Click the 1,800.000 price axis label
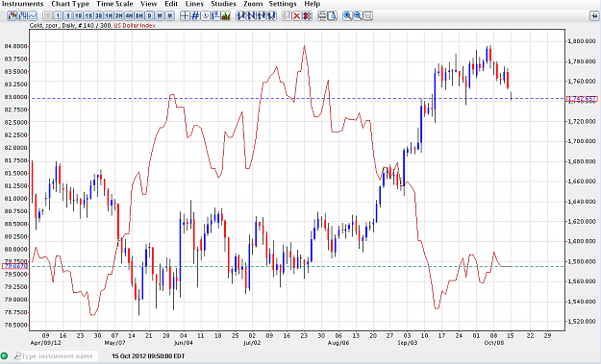Viewport: 601px width, 364px height. pyautogui.click(x=582, y=41)
